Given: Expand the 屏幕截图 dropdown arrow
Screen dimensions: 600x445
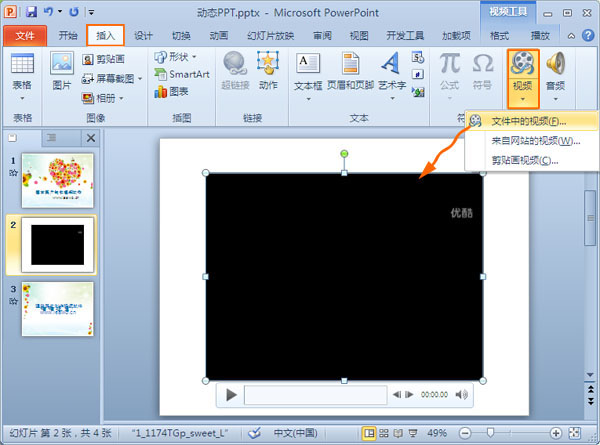Looking at the screenshot, I should pos(140,79).
